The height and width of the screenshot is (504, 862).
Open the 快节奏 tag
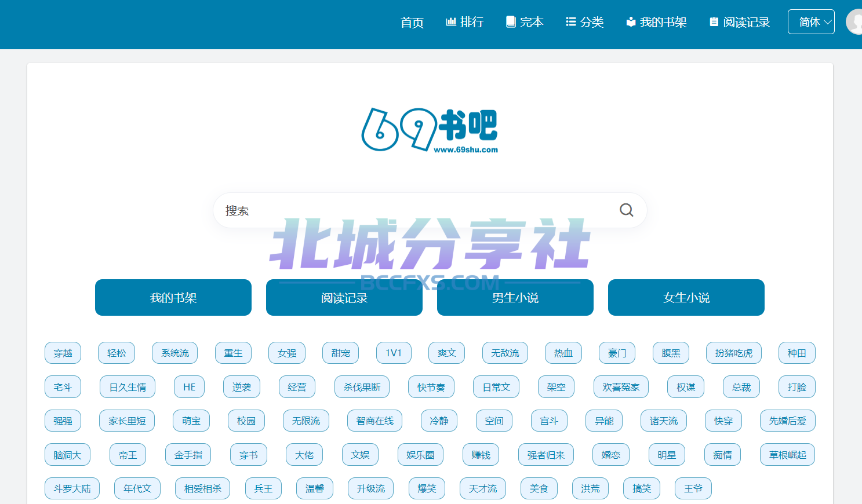(x=431, y=387)
